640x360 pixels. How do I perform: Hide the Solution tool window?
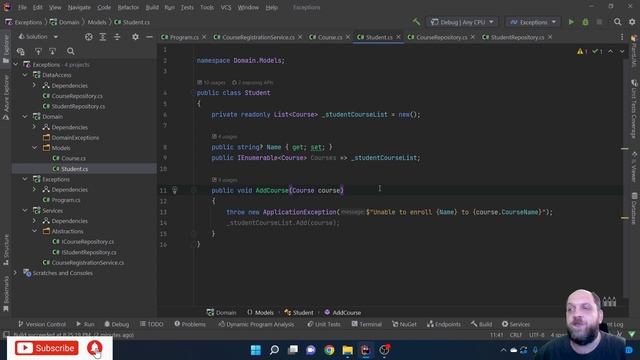pos(149,37)
